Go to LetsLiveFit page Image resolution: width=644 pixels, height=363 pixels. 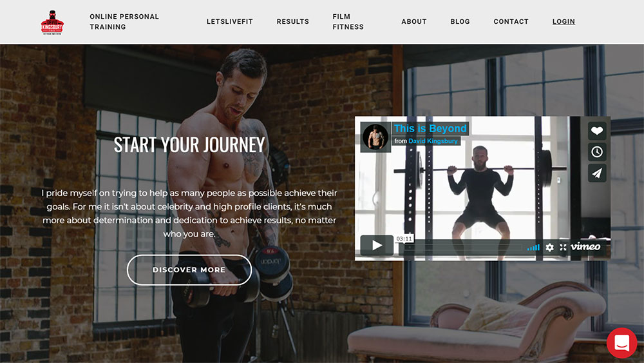[x=230, y=21]
